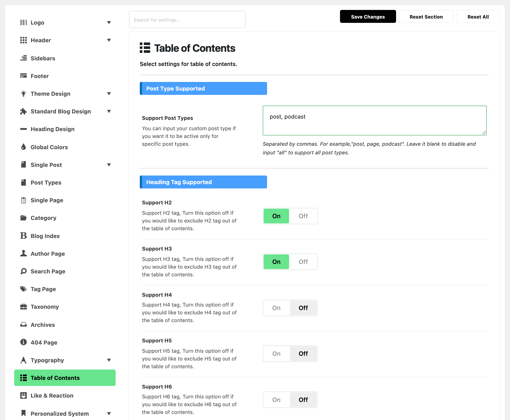Open the Footer settings section
The width and height of the screenshot is (510, 420).
[65, 76]
